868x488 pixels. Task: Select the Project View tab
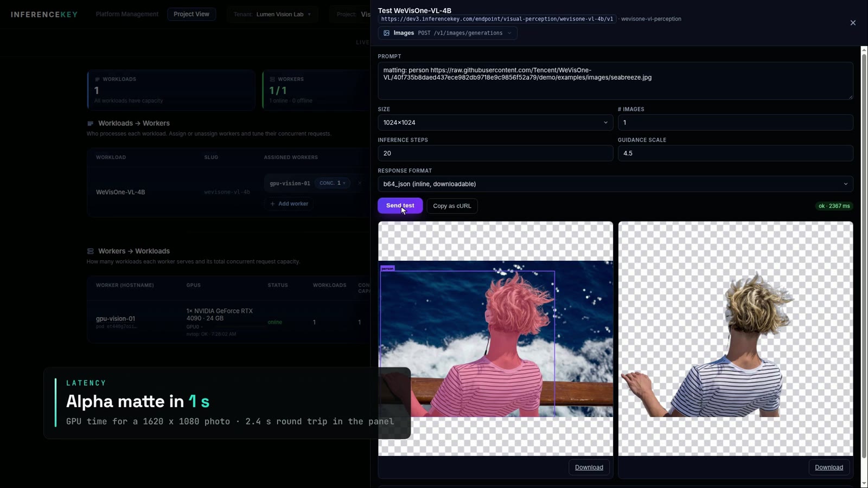(x=192, y=14)
